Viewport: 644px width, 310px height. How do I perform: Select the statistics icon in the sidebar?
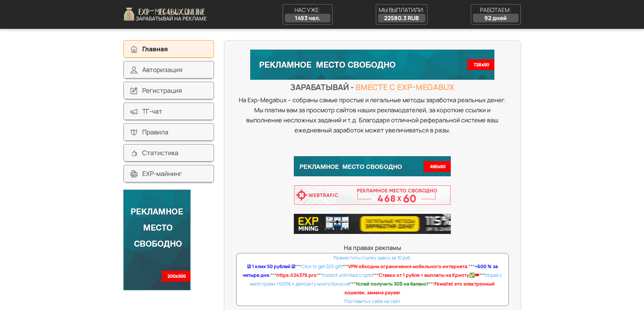[x=134, y=153]
